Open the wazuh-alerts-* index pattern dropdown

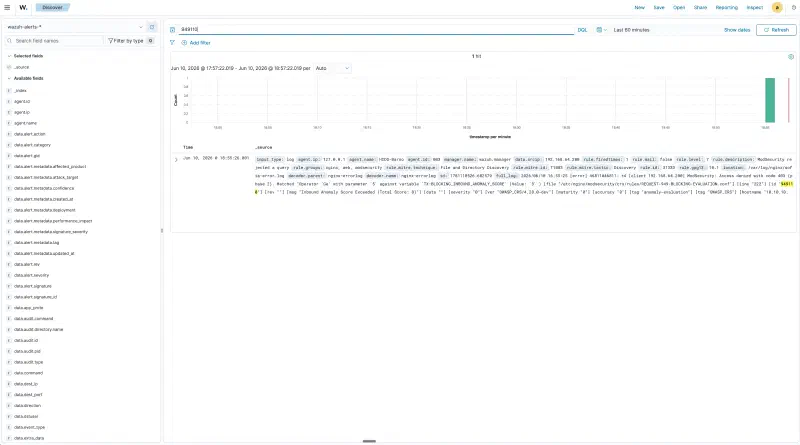(x=74, y=27)
